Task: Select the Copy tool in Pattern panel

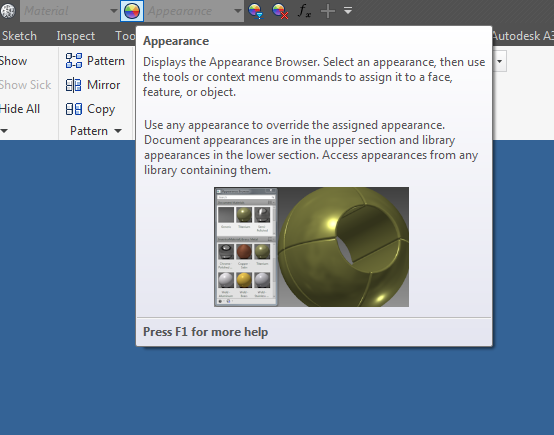Action: pyautogui.click(x=90, y=109)
